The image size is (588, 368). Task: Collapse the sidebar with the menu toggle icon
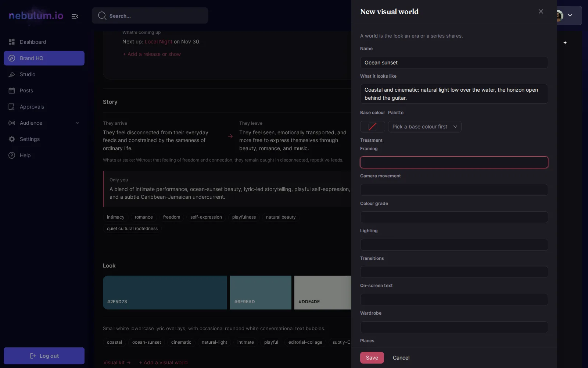tap(75, 16)
